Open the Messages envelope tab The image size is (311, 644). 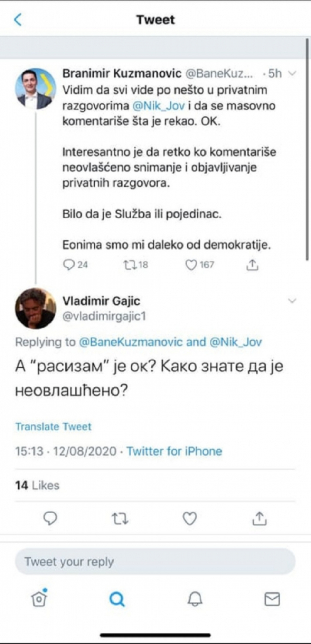click(272, 599)
